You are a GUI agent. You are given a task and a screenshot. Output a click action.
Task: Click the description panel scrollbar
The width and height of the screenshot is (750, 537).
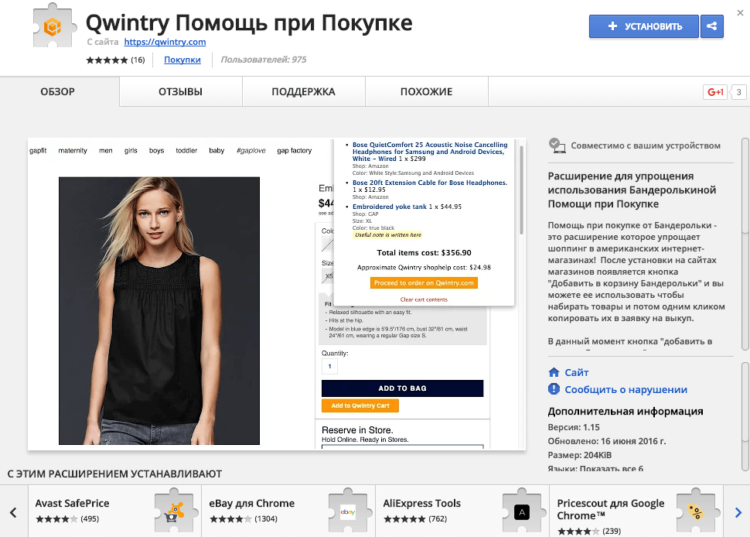[745, 244]
